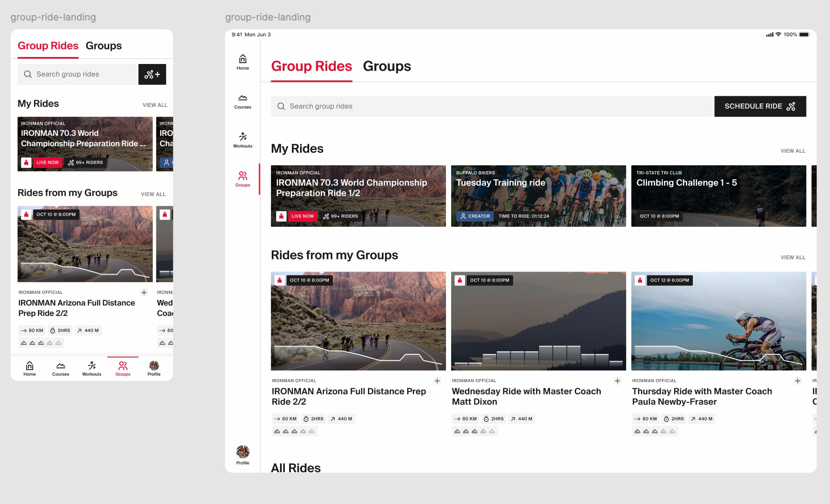Open Courses in the tablet sidebar
Screen dimensions: 830x504
(243, 102)
